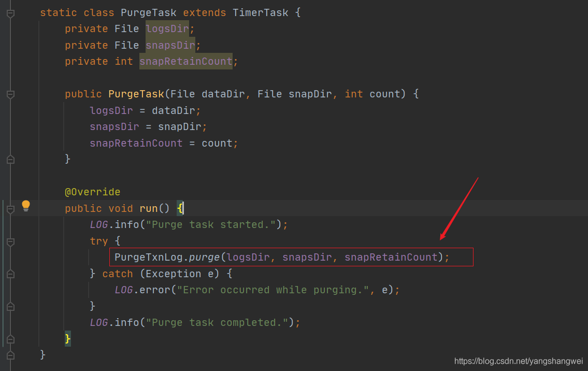
Task: Fold the try block via gutter marker
Action: coord(10,241)
